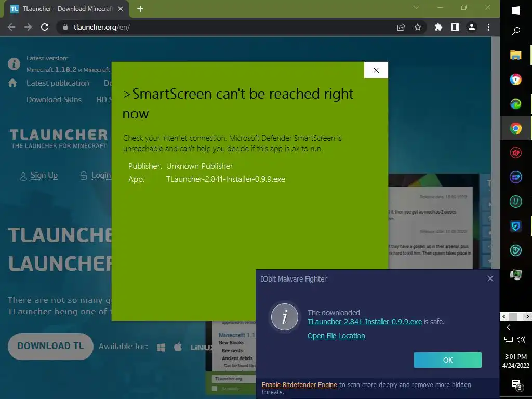Open IObit Uninstaller taskbar icon
Viewport: 532px width, 399px height.
tap(516, 202)
